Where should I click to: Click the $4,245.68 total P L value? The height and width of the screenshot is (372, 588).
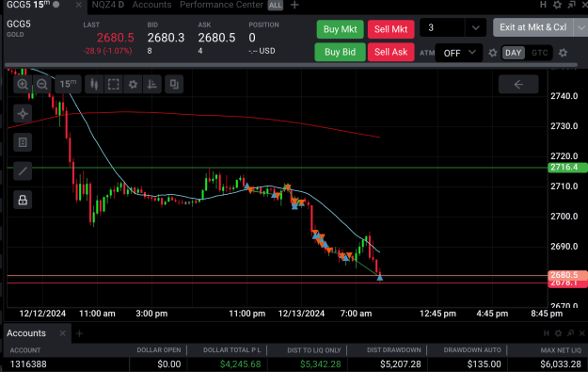[240, 364]
